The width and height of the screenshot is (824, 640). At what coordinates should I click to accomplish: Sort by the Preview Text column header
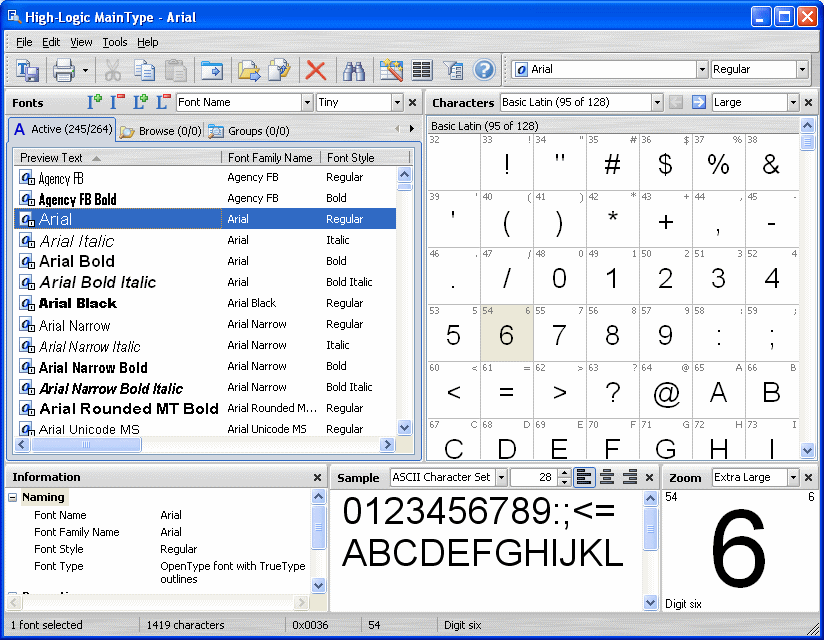118,158
